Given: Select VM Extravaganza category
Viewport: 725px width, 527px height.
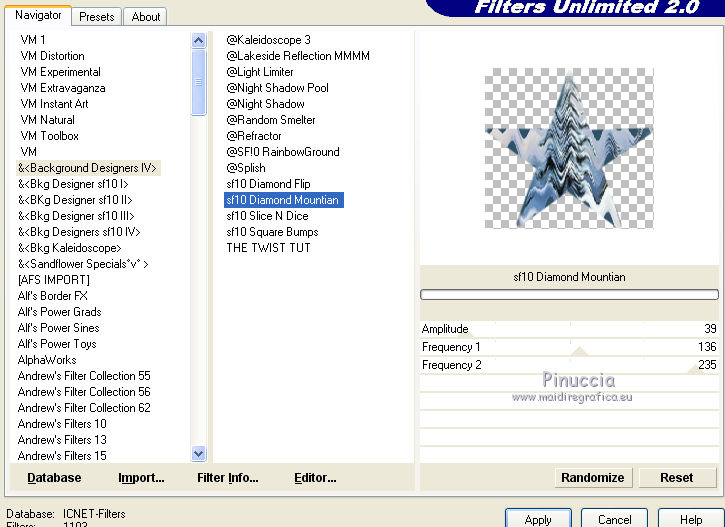Looking at the screenshot, I should coord(62,88).
